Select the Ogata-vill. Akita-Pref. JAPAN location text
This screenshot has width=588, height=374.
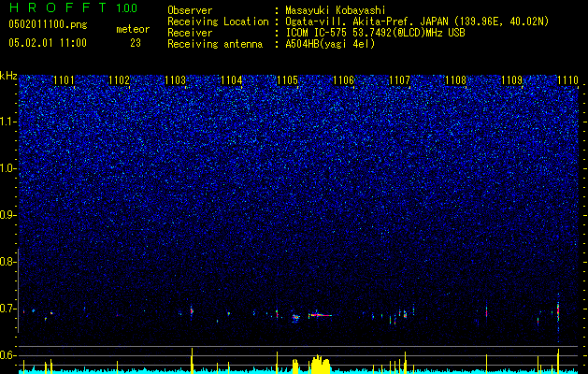pyautogui.click(x=417, y=22)
